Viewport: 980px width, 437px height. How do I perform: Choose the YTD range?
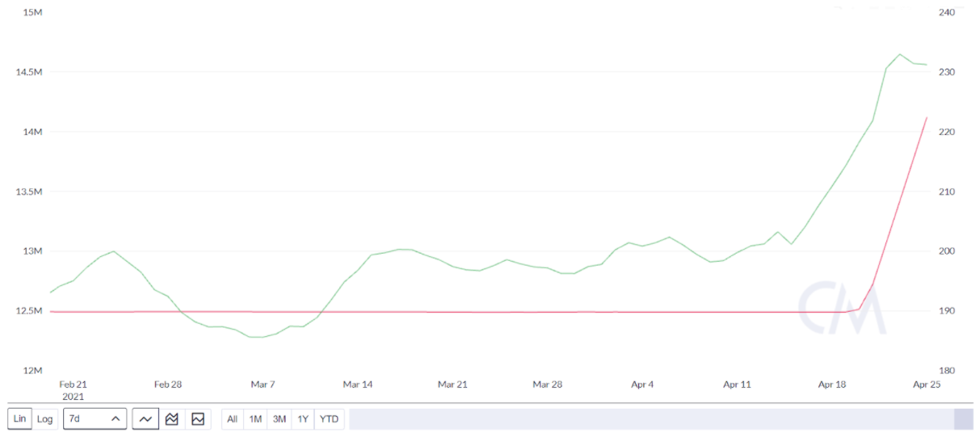(330, 419)
